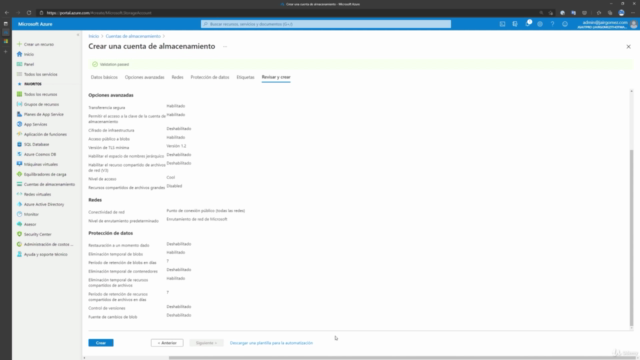This screenshot has height=360, width=640.
Task: Click Descargar una plantilla para la automatización
Action: 271,343
